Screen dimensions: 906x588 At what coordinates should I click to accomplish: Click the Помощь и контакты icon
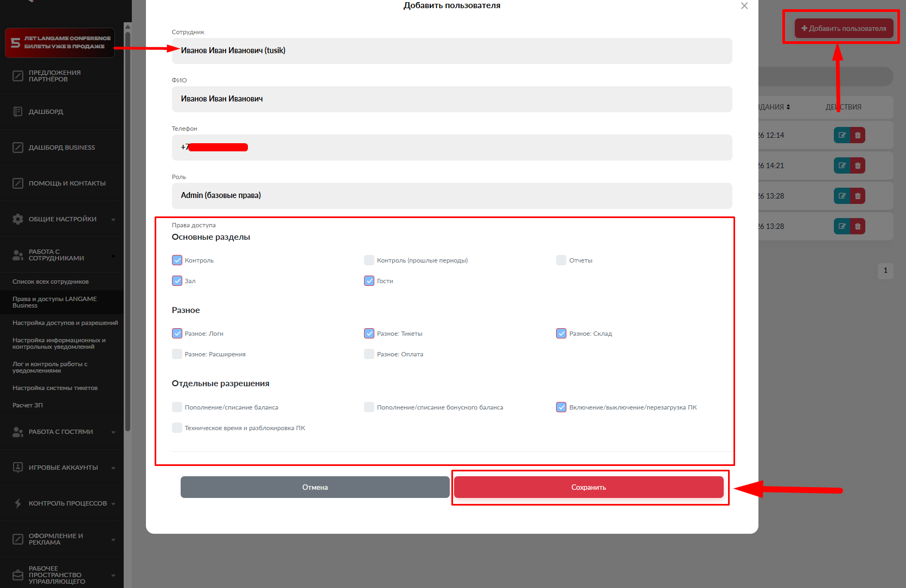click(x=18, y=183)
